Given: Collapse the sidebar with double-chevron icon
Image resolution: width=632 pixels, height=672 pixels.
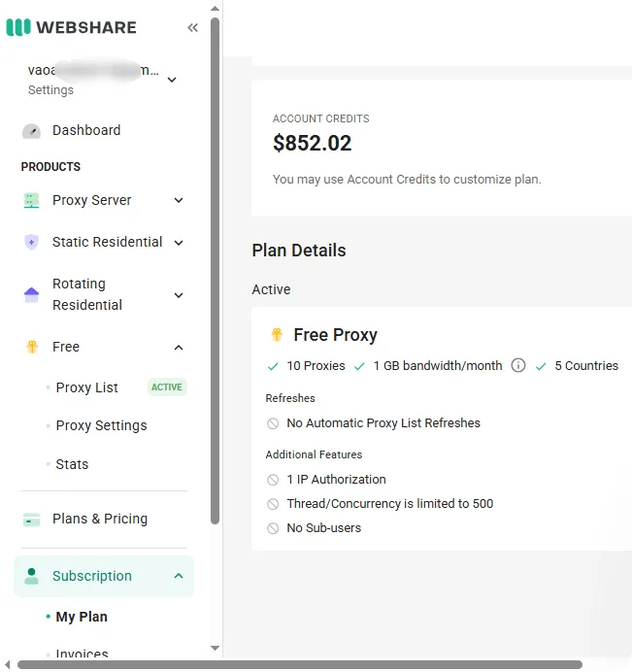Looking at the screenshot, I should tap(193, 28).
